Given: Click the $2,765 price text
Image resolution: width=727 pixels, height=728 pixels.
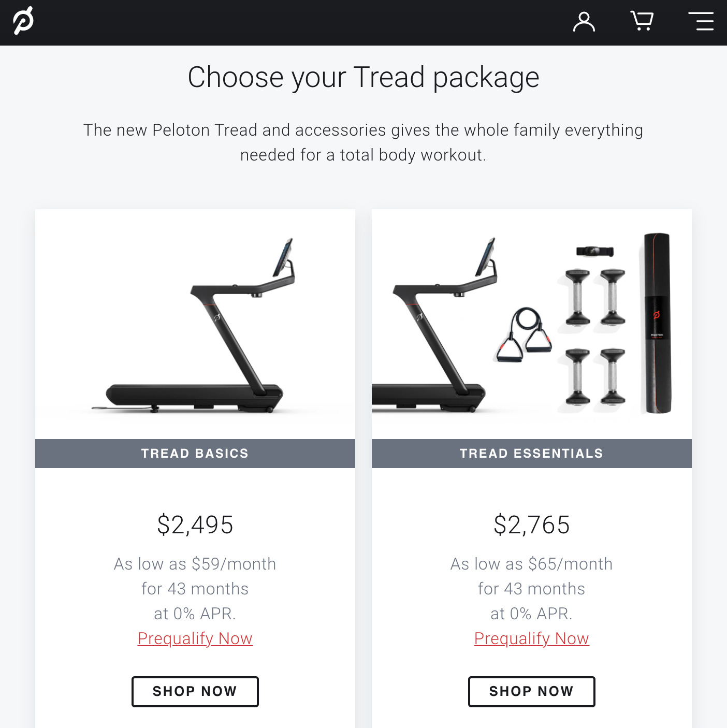Looking at the screenshot, I should 532,525.
